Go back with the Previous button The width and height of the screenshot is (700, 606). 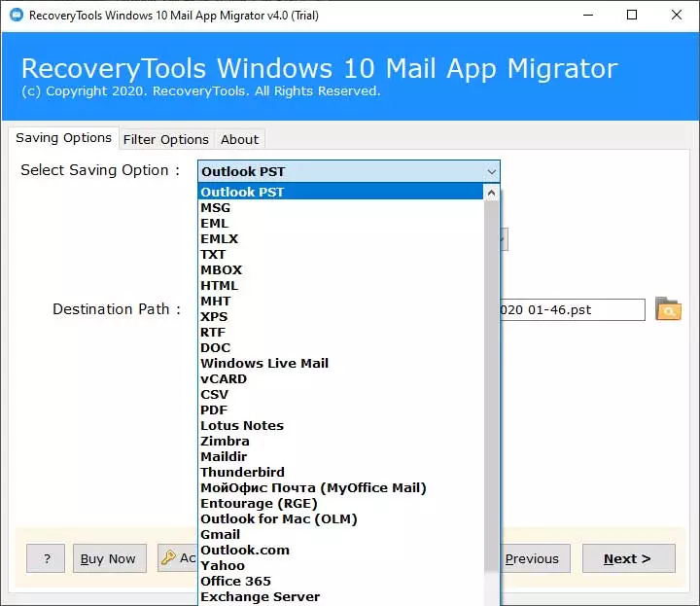coord(531,558)
